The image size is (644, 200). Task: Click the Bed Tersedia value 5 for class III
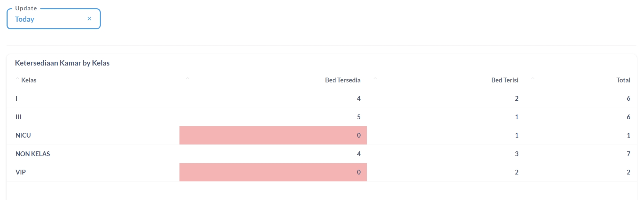pos(359,117)
